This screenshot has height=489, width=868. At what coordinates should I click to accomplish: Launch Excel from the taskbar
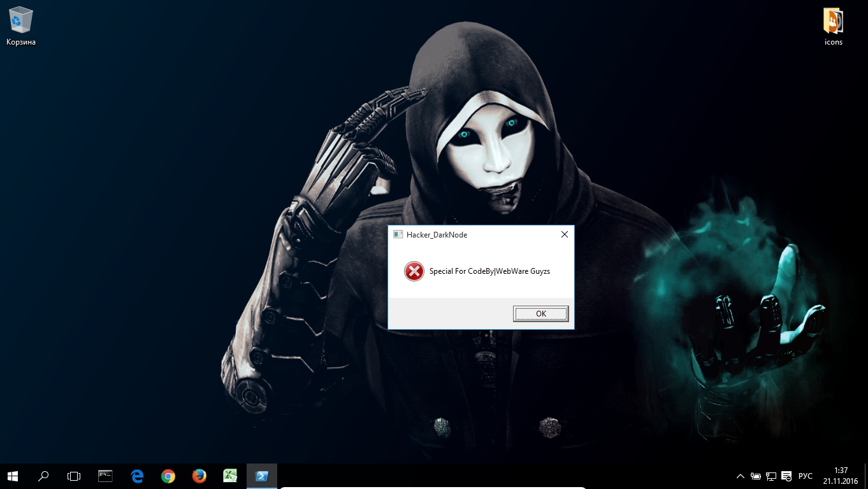(x=230, y=476)
